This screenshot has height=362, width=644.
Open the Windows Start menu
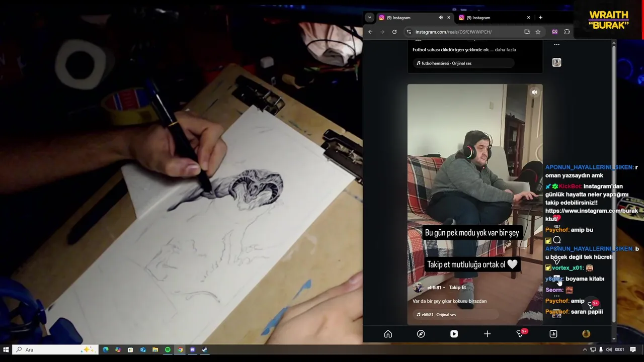coord(6,349)
